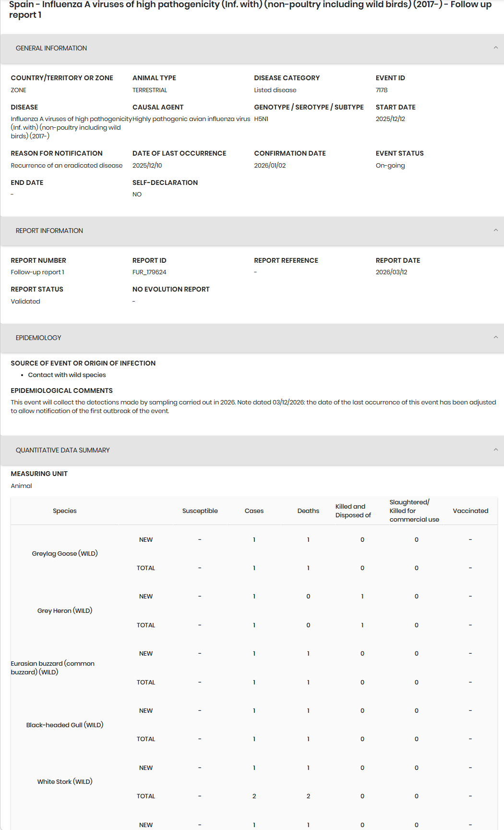Click the Susceptible column header
The width and height of the screenshot is (504, 830).
tap(200, 511)
